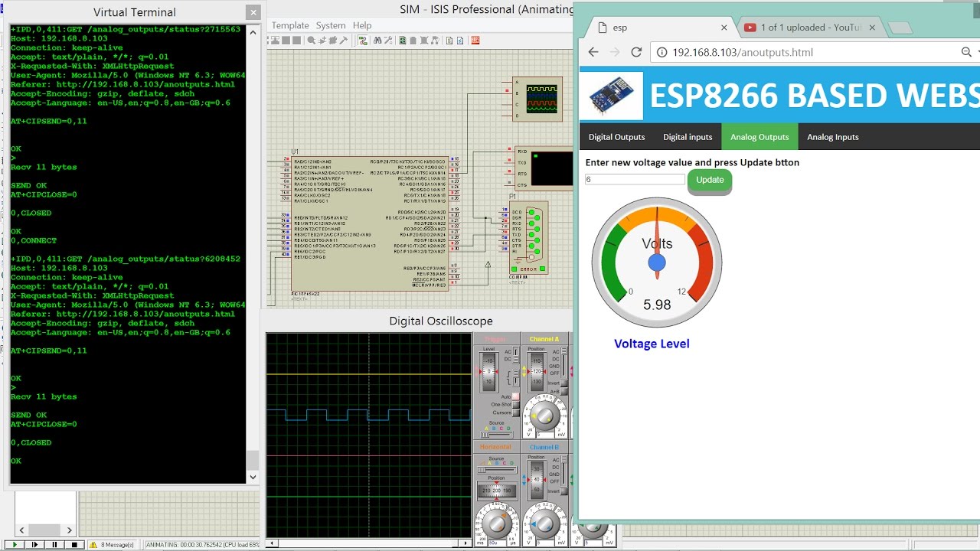
Task: Click the Channel A volts dial knob
Action: 544,416
